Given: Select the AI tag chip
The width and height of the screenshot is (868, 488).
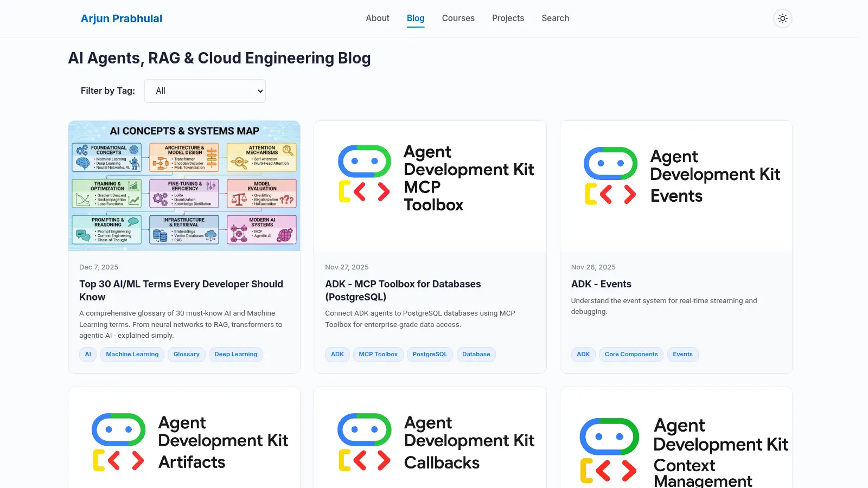Looking at the screenshot, I should (x=88, y=355).
